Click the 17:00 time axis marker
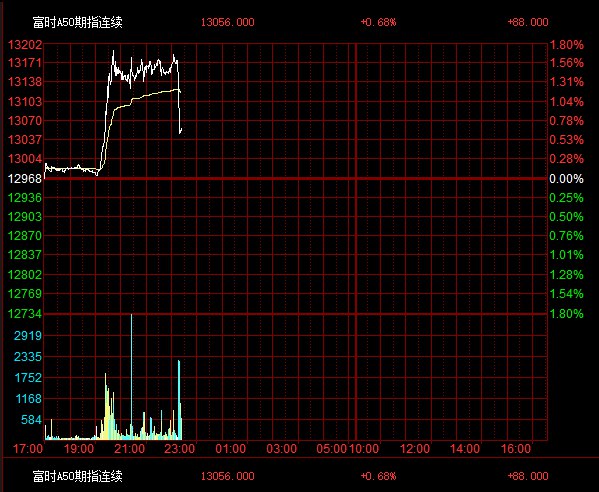The image size is (599, 492). [28, 448]
